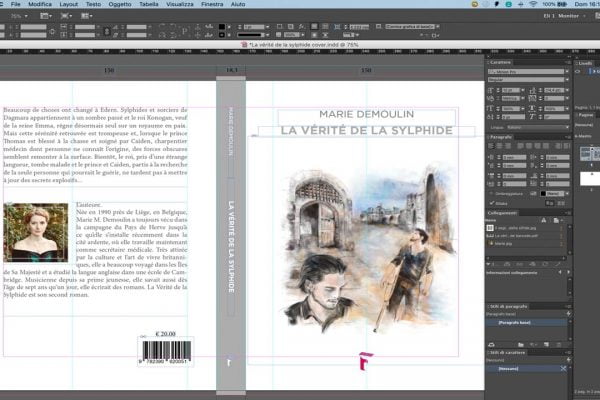This screenshot has height=400, width=600.
Task: Click the macOS Wi-Fi status icon
Action: 533,4
